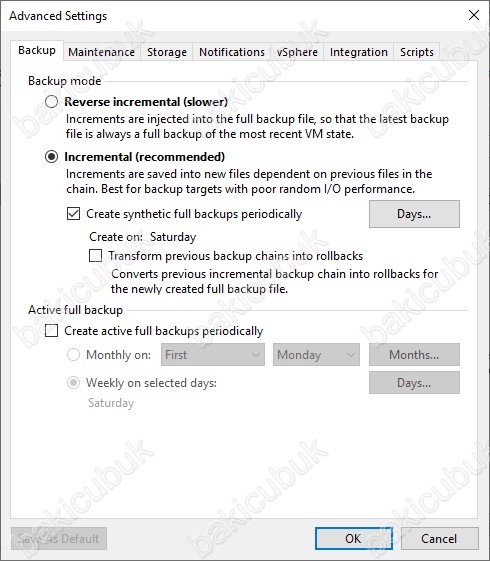Close the Advanced Settings dialog with X
The height and width of the screenshot is (561, 490).
(474, 15)
